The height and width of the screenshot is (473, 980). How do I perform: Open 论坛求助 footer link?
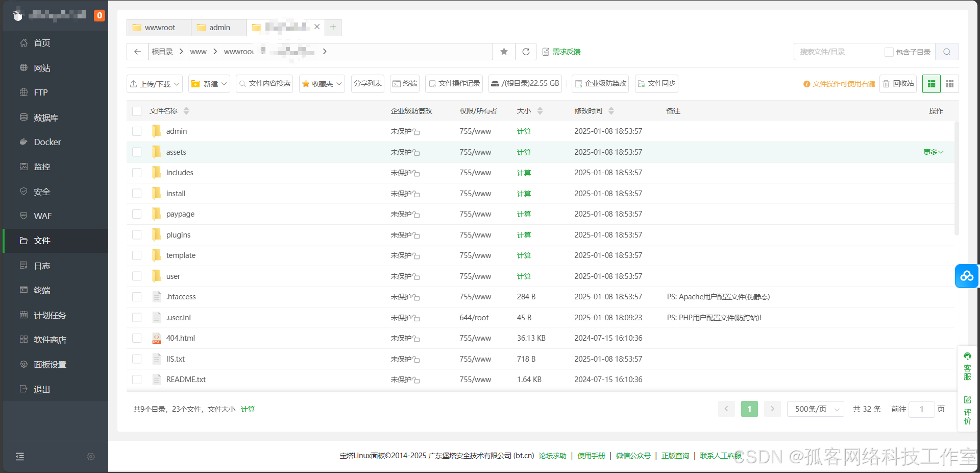(x=552, y=456)
